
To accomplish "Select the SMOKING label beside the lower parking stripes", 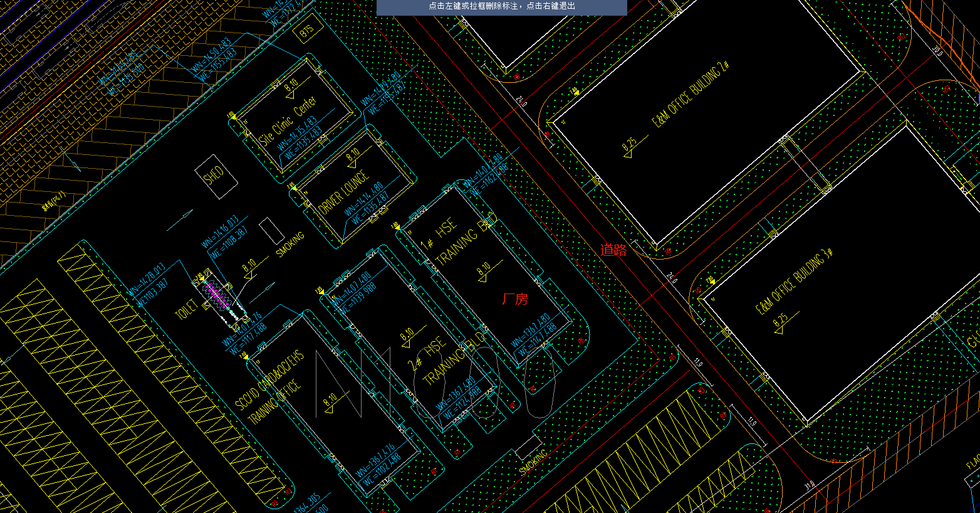I will click(533, 462).
